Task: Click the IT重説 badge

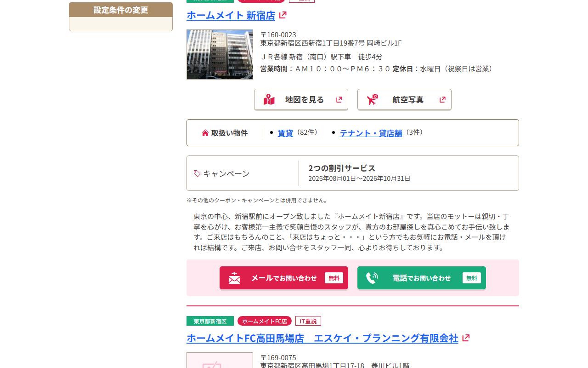Action: pyautogui.click(x=308, y=321)
